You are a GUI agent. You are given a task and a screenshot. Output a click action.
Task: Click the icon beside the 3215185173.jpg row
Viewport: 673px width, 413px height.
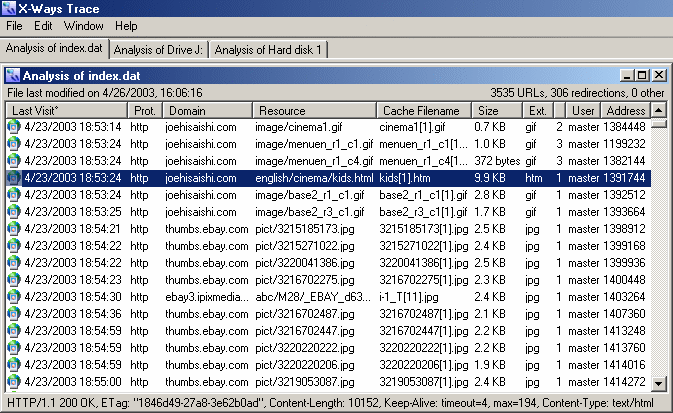13,229
